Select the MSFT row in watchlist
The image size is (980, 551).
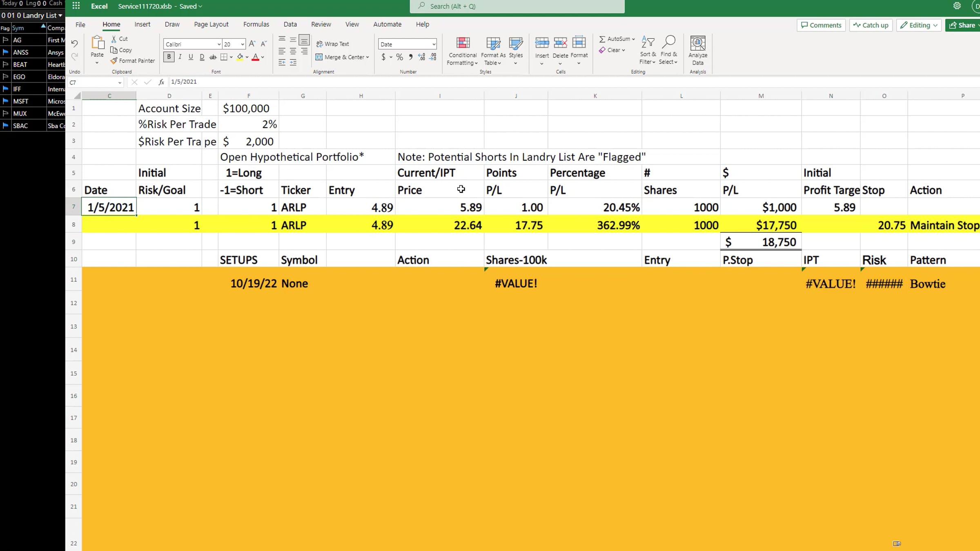click(33, 101)
